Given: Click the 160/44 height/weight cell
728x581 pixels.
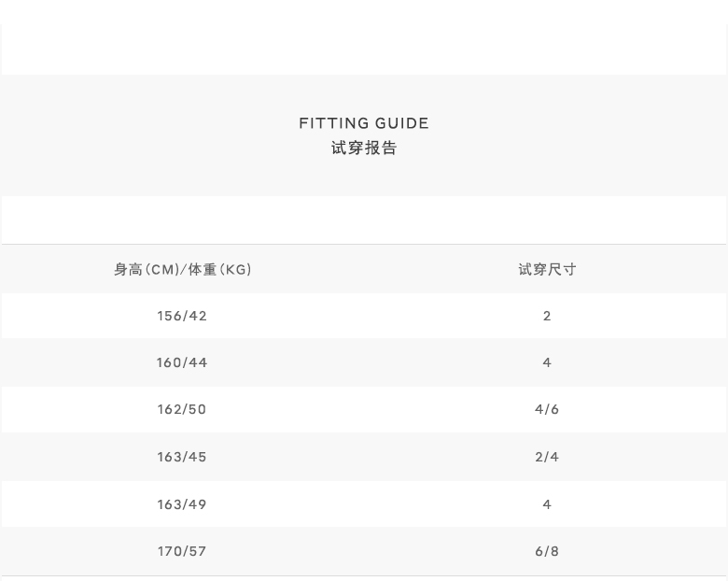Looking at the screenshot, I should [182, 362].
